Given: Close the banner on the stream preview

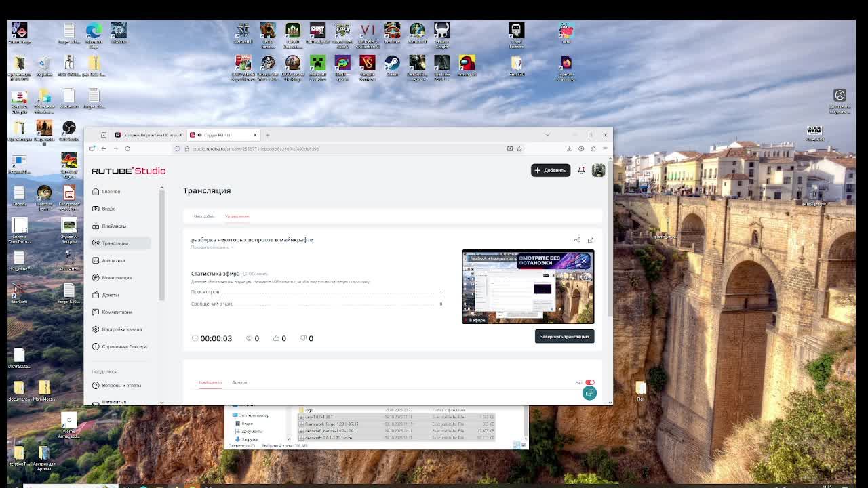Looking at the screenshot, I should 584,260.
